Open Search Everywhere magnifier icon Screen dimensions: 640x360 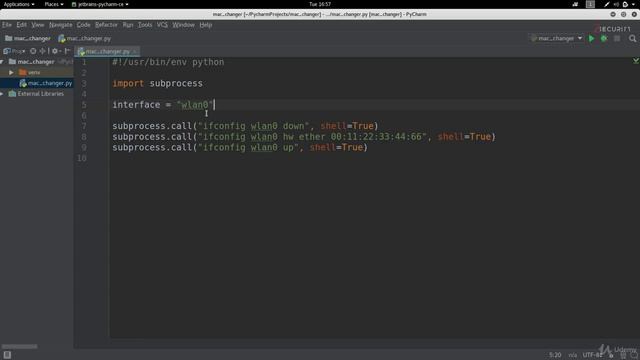pyautogui.click(x=632, y=38)
